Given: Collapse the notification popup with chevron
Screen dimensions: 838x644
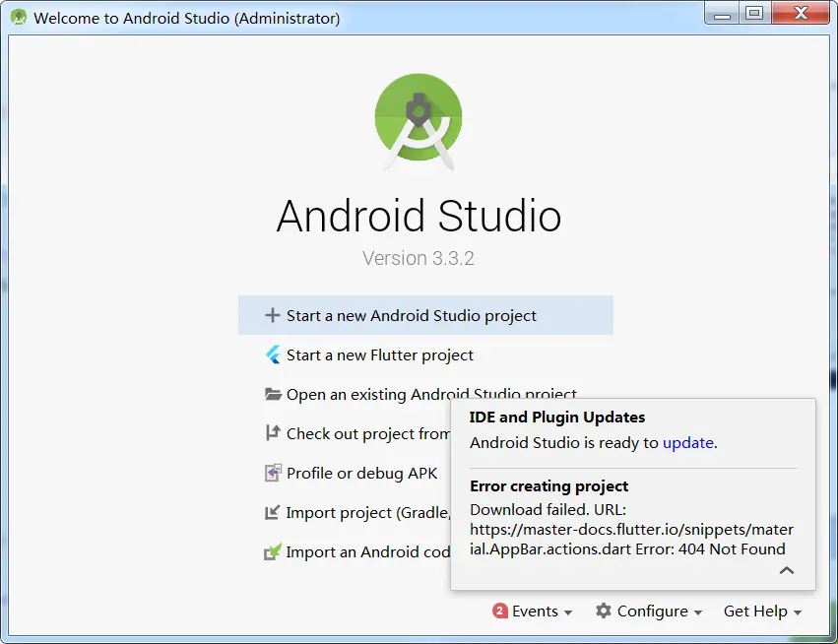Looking at the screenshot, I should (x=786, y=570).
